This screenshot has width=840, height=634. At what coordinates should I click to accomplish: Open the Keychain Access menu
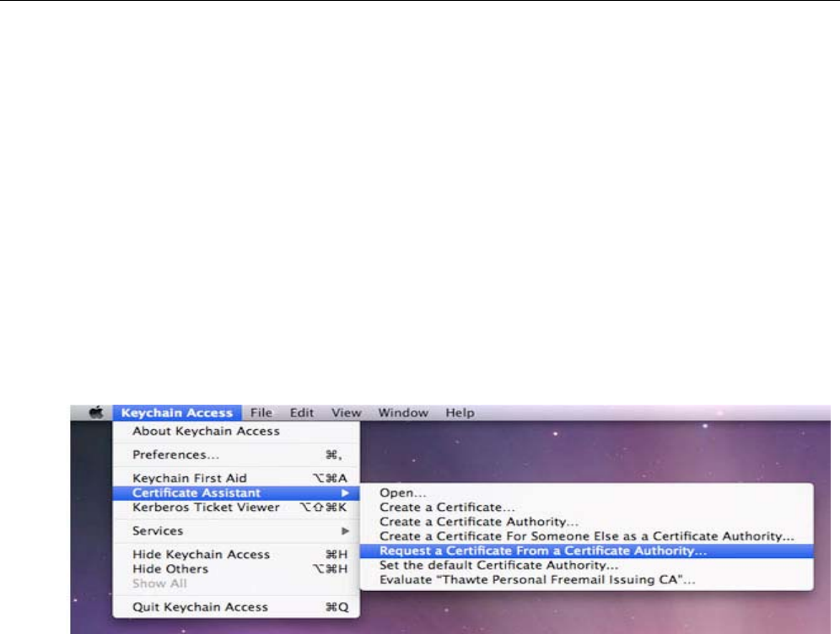click(177, 413)
